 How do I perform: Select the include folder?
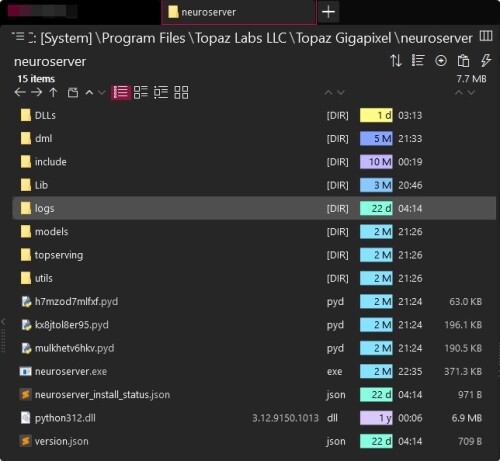[254, 162]
